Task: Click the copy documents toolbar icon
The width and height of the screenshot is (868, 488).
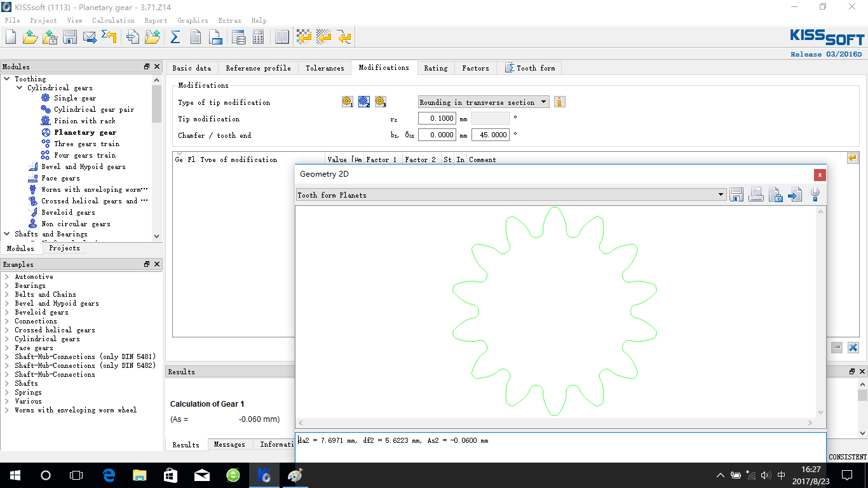Action: (133, 37)
